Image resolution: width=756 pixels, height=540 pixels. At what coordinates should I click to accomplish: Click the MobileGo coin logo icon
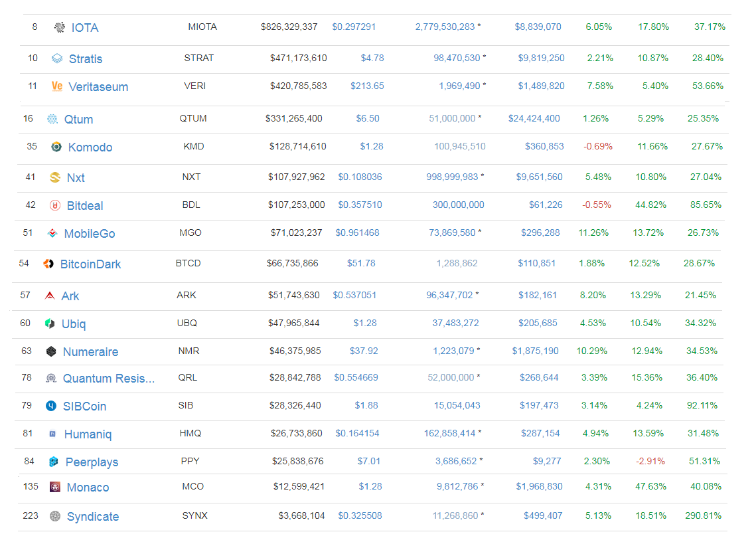pos(52,234)
